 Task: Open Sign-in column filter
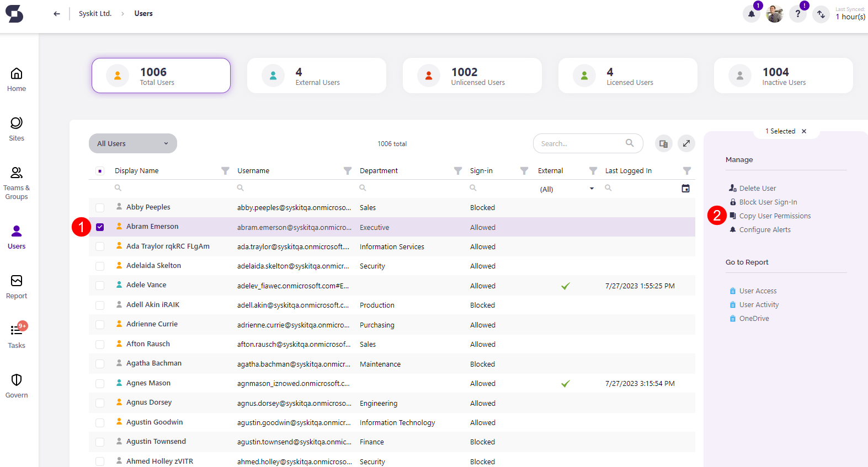[x=524, y=171]
